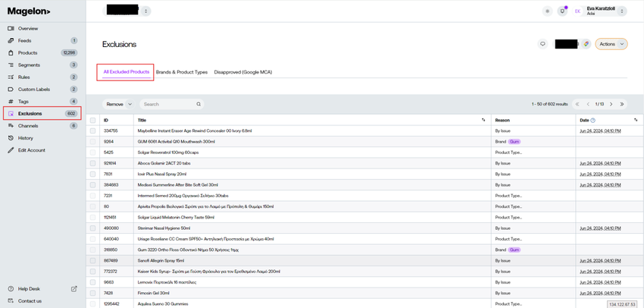
Task: Toggle the theme sun icon
Action: pos(547,11)
